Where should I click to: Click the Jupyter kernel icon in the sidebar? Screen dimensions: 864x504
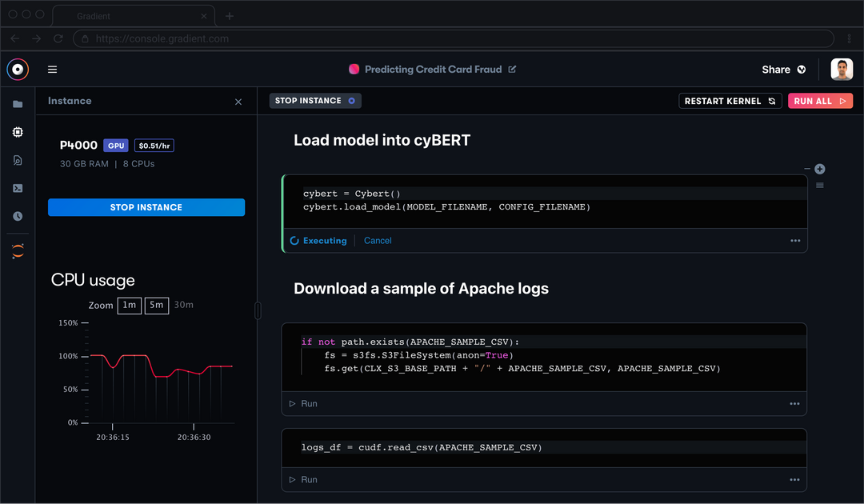pos(18,250)
